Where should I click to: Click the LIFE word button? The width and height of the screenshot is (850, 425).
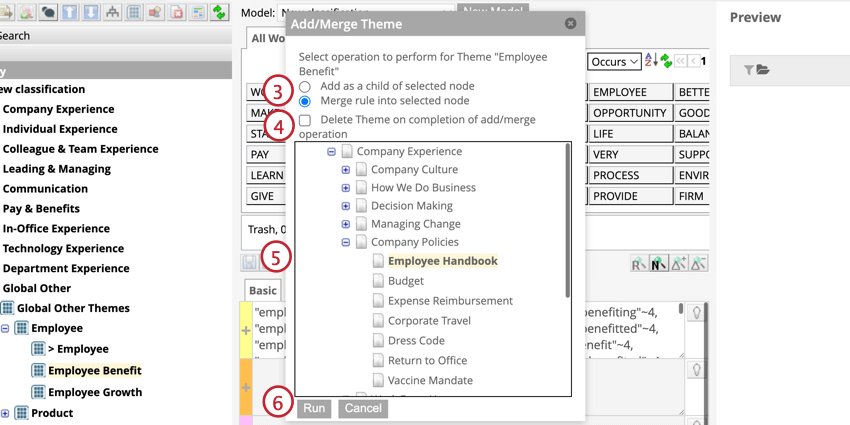click(x=629, y=133)
